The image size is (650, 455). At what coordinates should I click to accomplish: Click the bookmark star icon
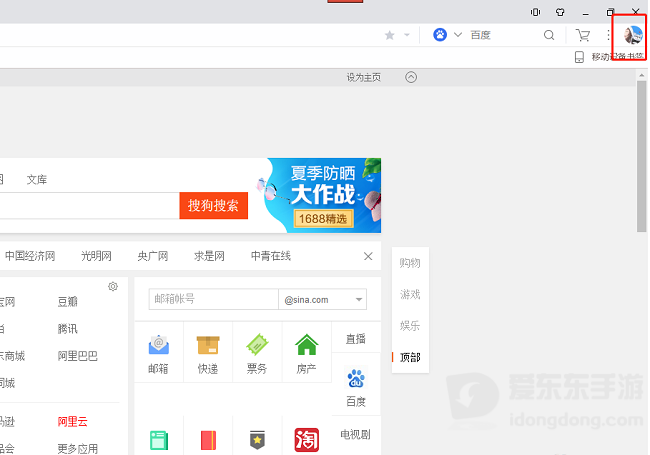(x=389, y=35)
